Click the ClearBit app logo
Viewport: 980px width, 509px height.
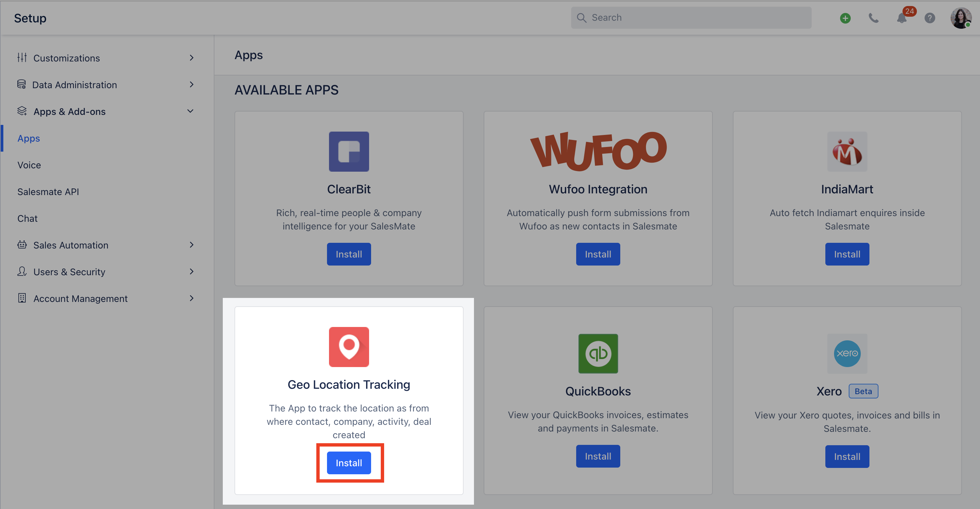[x=348, y=151]
